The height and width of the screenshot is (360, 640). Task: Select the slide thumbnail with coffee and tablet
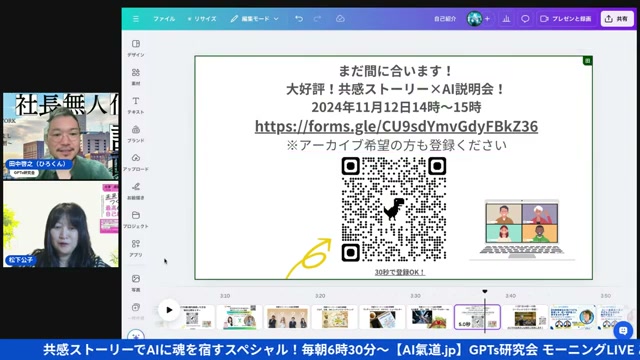(382, 317)
